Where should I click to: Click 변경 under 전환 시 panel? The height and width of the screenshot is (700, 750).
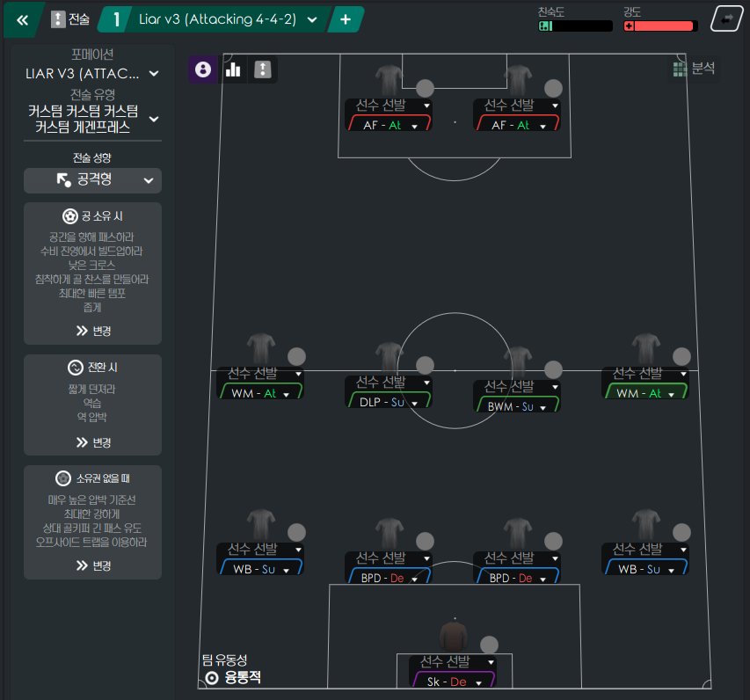pos(93,442)
